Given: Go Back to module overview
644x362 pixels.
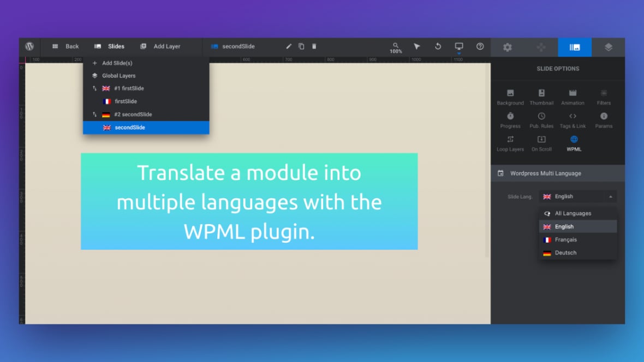Looking at the screenshot, I should 65,46.
